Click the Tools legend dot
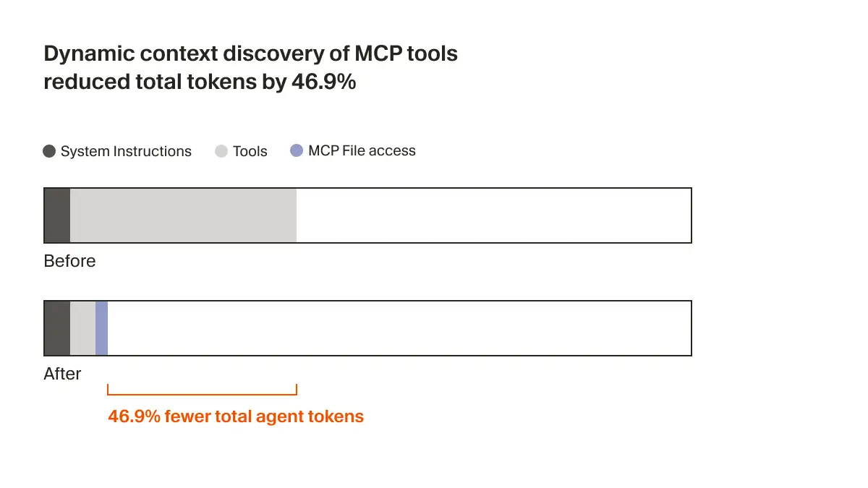The height and width of the screenshot is (488, 868). 221,151
